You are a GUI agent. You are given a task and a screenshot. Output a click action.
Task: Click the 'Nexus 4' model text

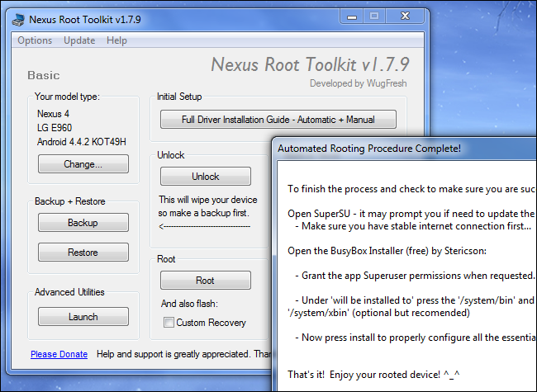(x=53, y=114)
